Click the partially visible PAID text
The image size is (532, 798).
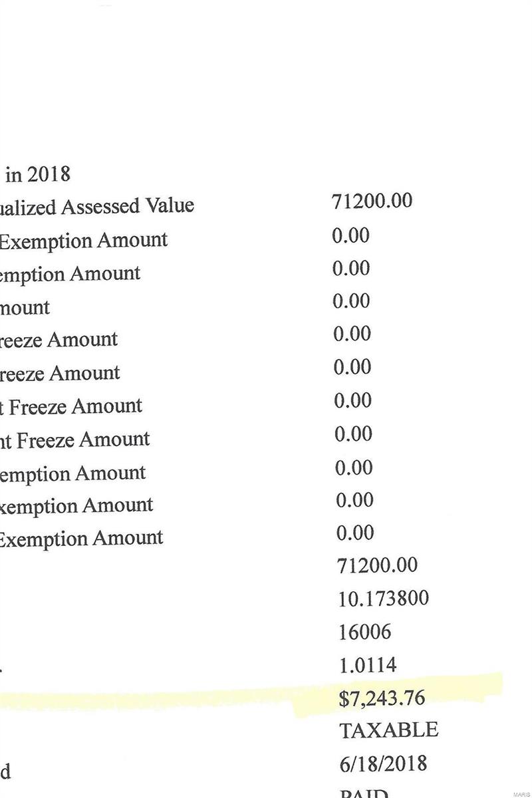(363, 793)
